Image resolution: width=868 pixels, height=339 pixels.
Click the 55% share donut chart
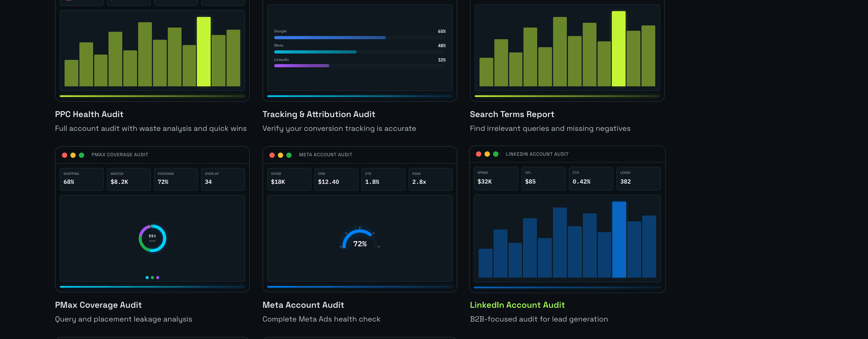(x=152, y=238)
